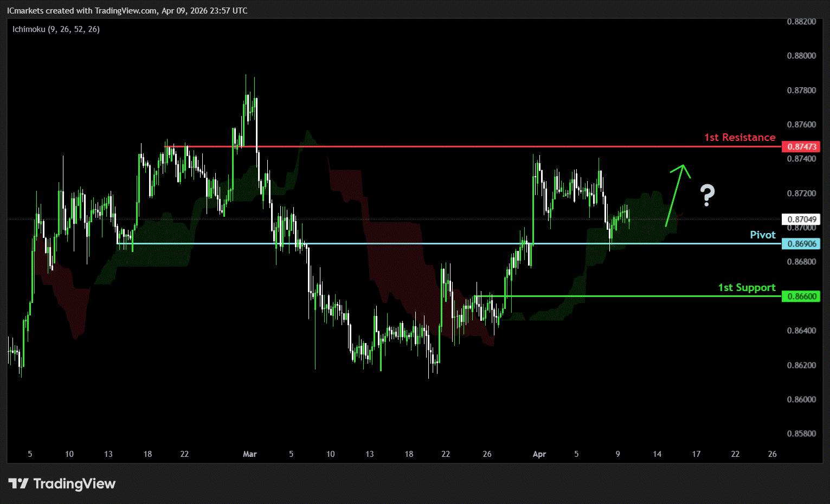The width and height of the screenshot is (830, 504).
Task: Click the 1st Resistance text label
Action: (x=739, y=138)
